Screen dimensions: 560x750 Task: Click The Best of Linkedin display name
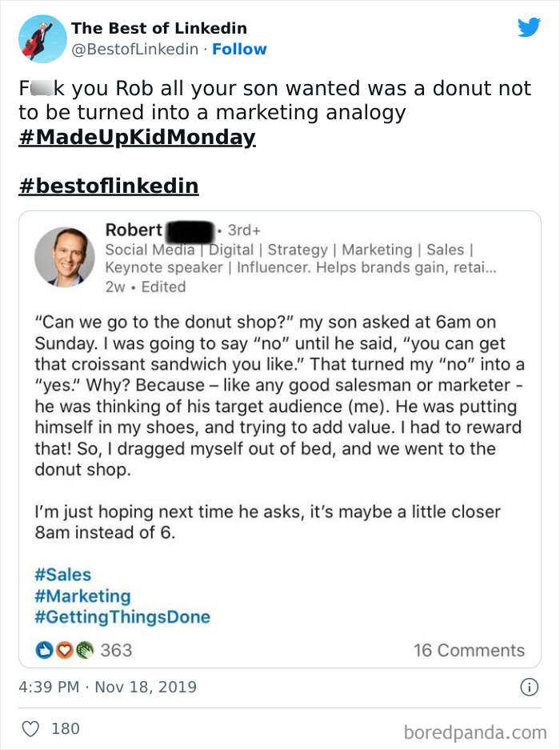point(158,28)
